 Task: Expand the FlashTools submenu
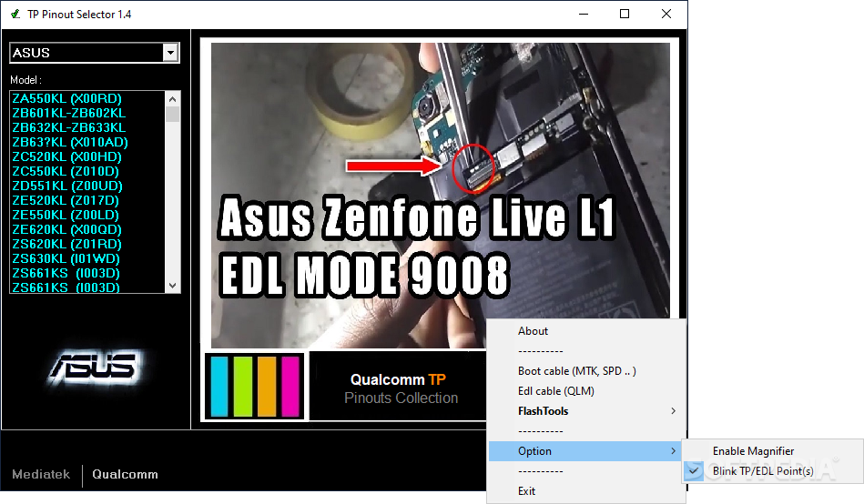587,411
